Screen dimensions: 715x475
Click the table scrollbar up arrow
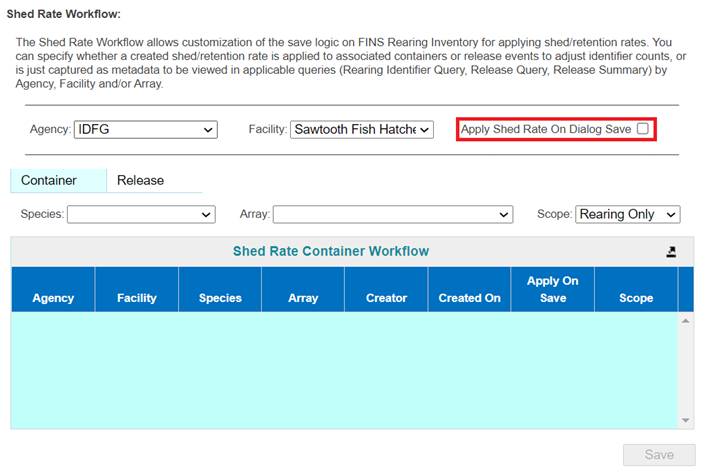point(685,321)
